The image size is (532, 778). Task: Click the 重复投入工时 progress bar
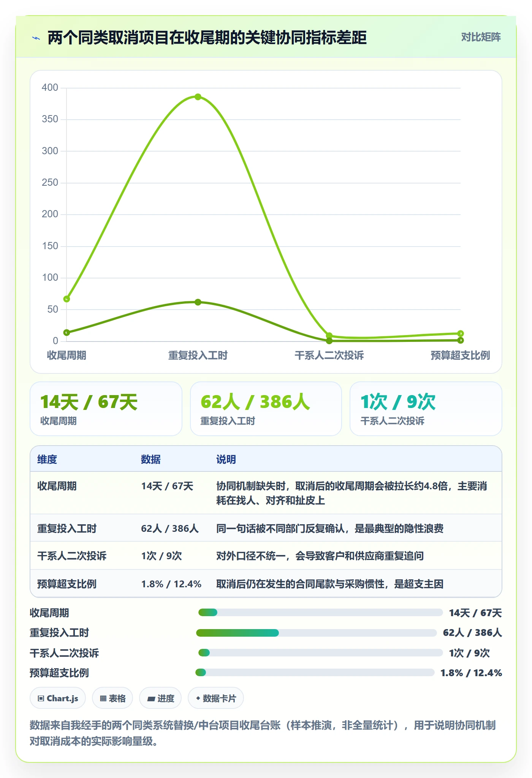317,633
